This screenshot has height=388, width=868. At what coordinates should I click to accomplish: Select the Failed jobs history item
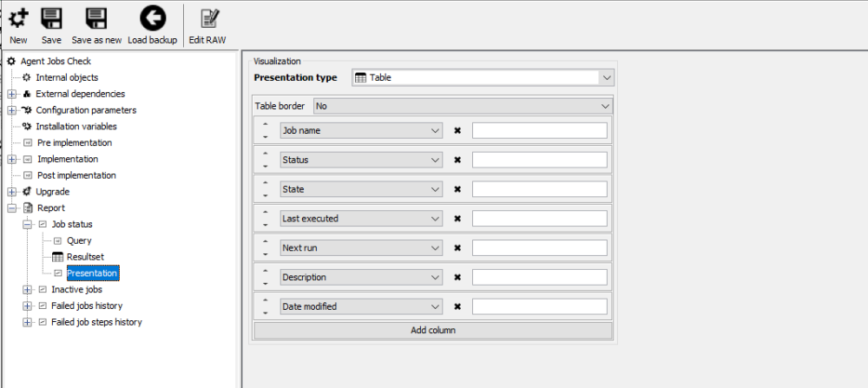87,306
